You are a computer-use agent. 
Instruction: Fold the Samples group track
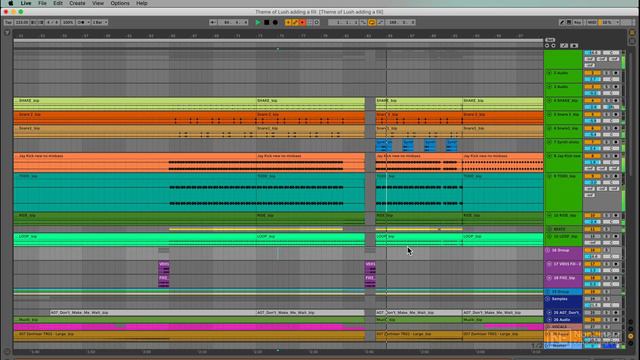point(548,299)
